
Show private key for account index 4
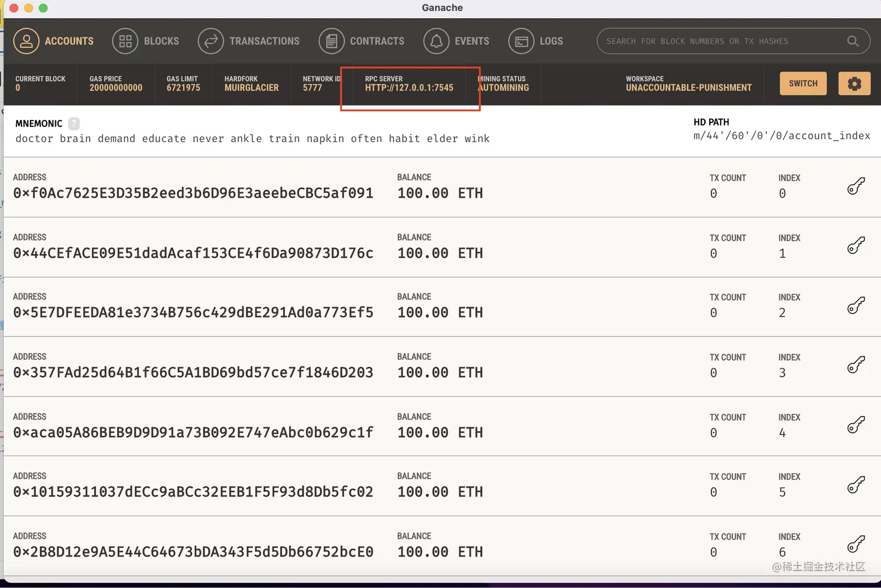click(x=856, y=425)
